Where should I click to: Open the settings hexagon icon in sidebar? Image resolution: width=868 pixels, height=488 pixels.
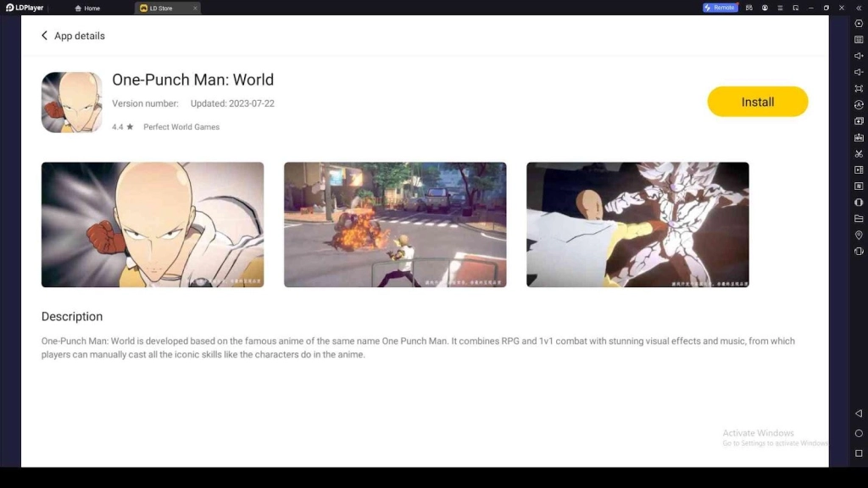pos(859,23)
